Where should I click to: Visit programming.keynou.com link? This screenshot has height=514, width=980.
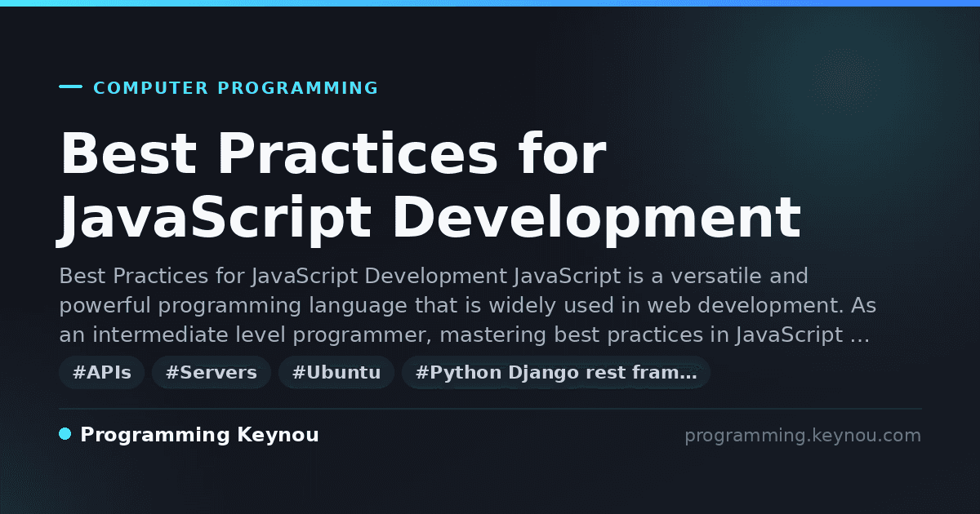tap(803, 436)
